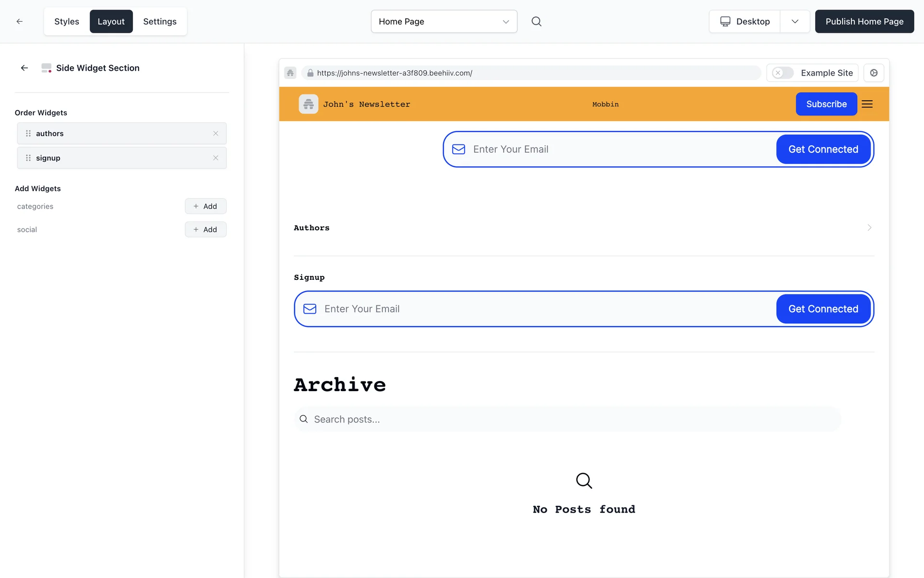
Task: Open the hamburger menu in newsletter header
Action: point(867,104)
